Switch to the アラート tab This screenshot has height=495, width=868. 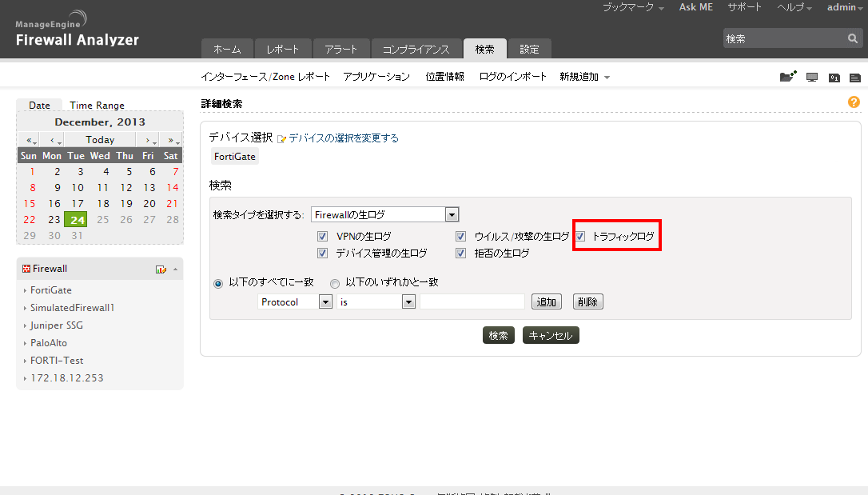click(x=341, y=49)
